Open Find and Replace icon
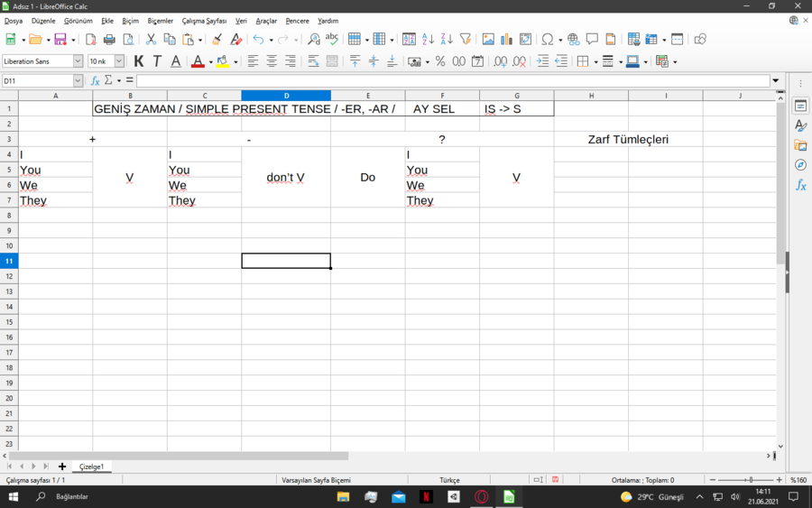This screenshot has width=812, height=508. [x=313, y=40]
